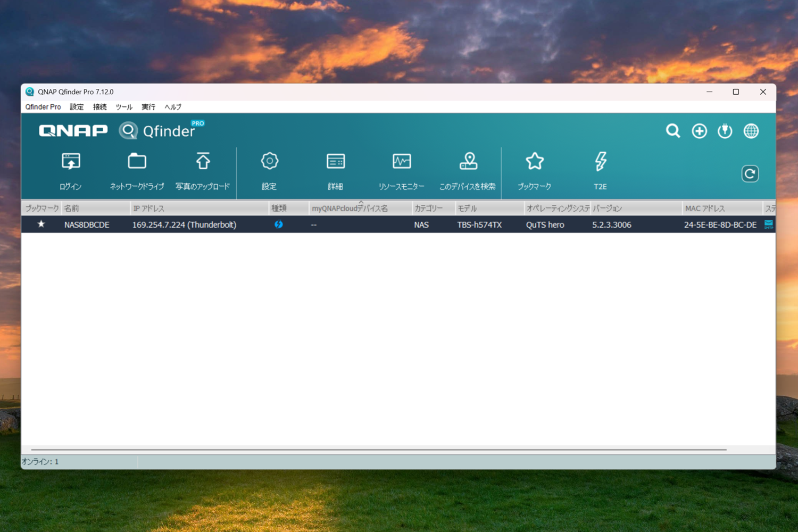Click model cell TBS-h574TX
The image size is (798, 532).
(479, 225)
